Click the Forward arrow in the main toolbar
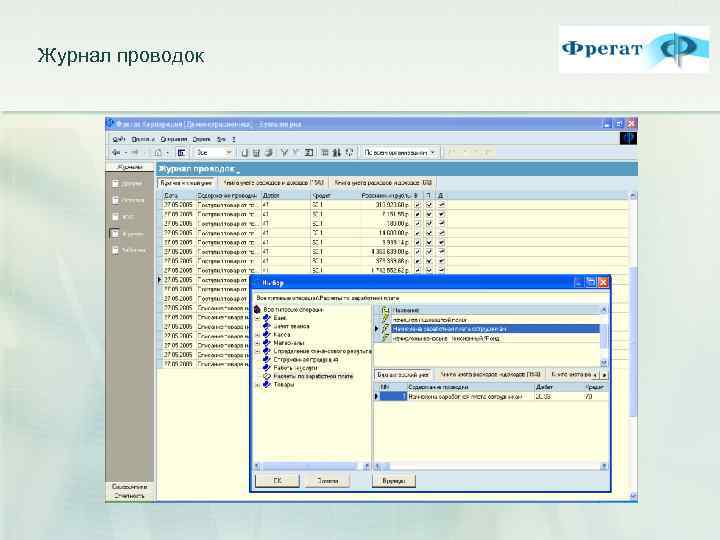This screenshot has width=720, height=540. click(x=135, y=152)
